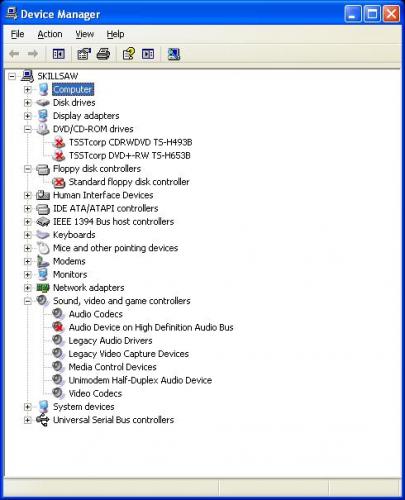Screen dimensions: 405x500
Task: Select 'Unimodem Half-Duplex Audio Device'
Action: click(x=140, y=380)
